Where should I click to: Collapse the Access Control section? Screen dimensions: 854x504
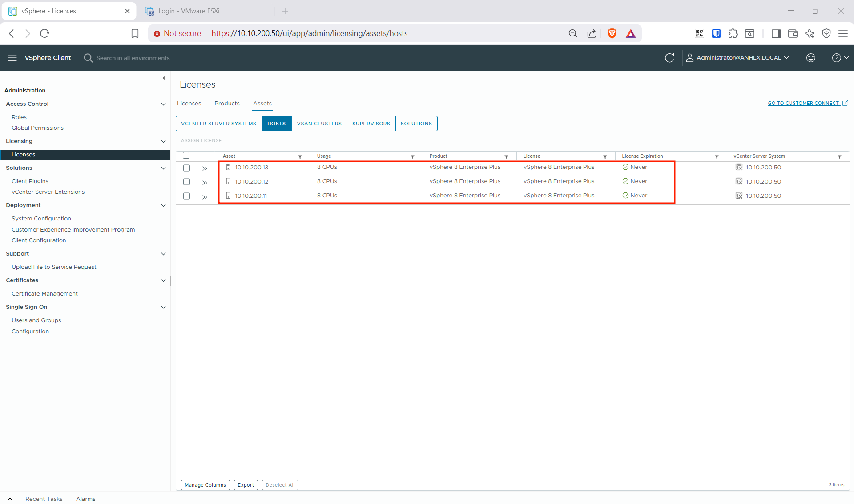[x=163, y=104]
